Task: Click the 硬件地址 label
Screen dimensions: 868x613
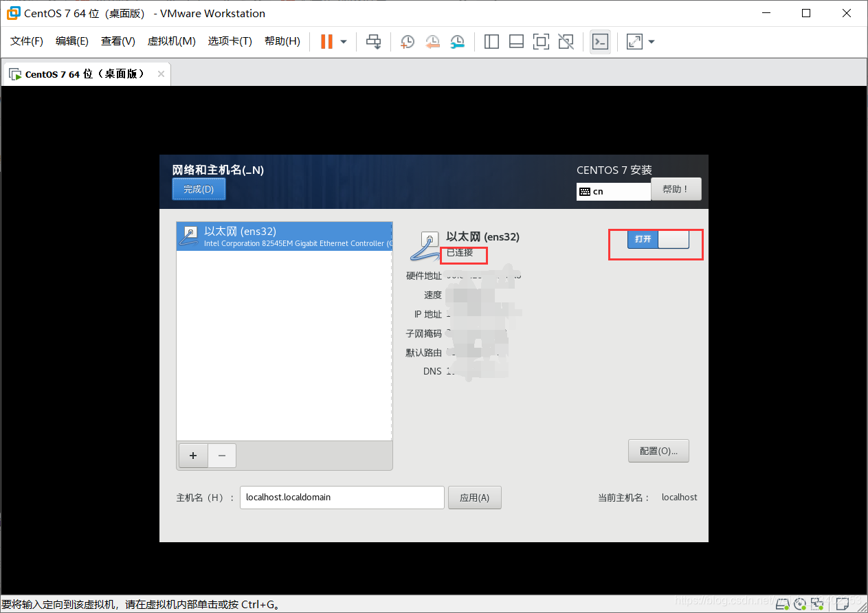Action: click(424, 276)
